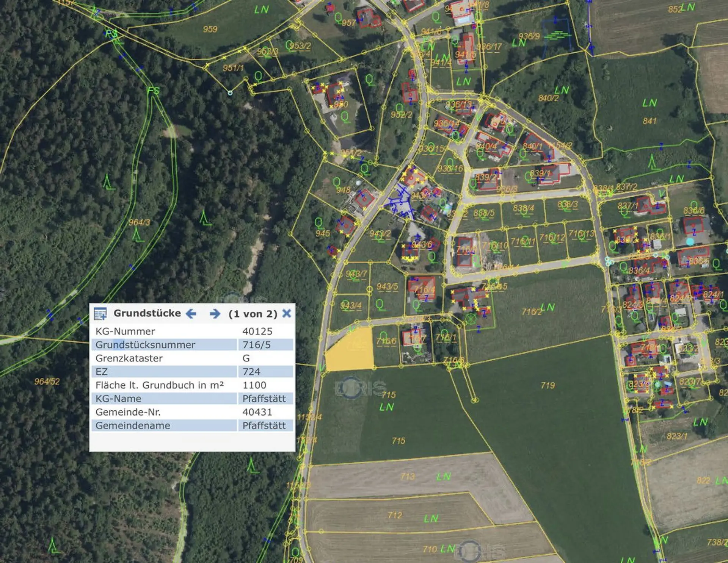
Task: Select forest parcel 964/3
Action: (x=139, y=223)
